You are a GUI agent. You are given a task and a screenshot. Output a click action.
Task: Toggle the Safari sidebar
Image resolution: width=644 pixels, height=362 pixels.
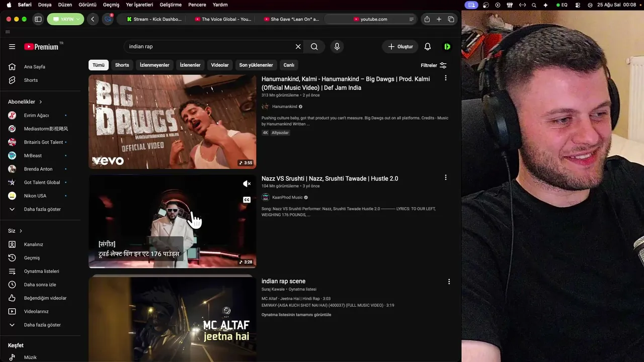click(x=38, y=19)
